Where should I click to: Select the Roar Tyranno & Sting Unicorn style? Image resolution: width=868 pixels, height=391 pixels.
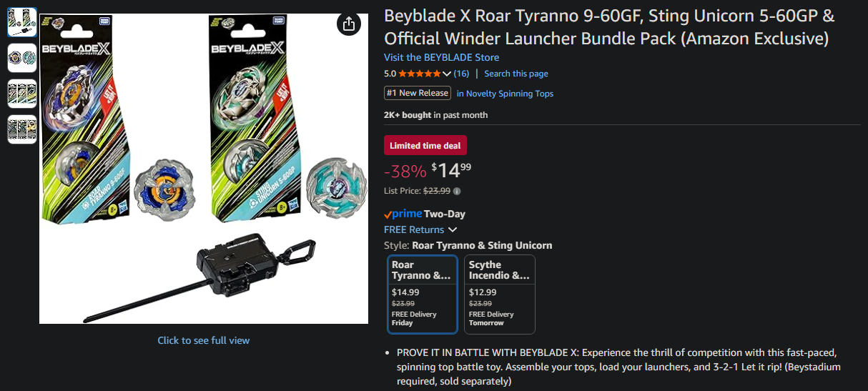tap(423, 294)
